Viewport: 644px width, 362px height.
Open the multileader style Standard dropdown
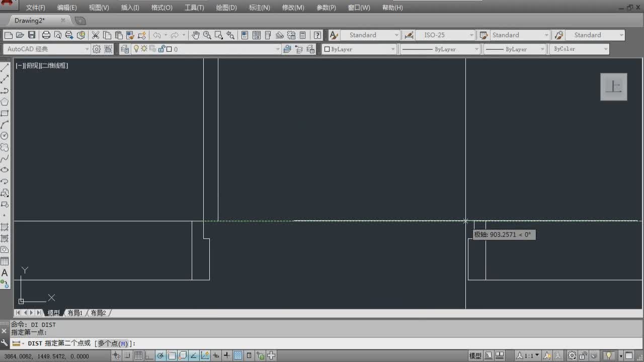(x=622, y=35)
